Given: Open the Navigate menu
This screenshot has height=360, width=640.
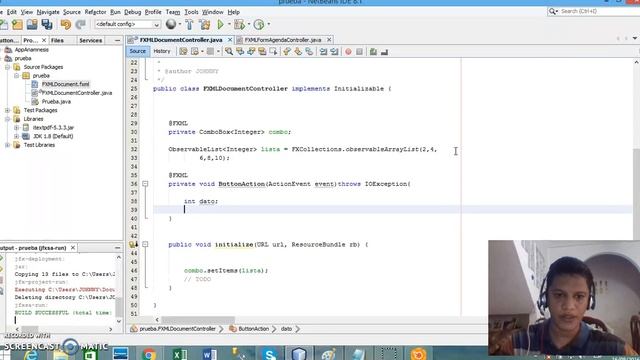Looking at the screenshot, I should [48, 12].
